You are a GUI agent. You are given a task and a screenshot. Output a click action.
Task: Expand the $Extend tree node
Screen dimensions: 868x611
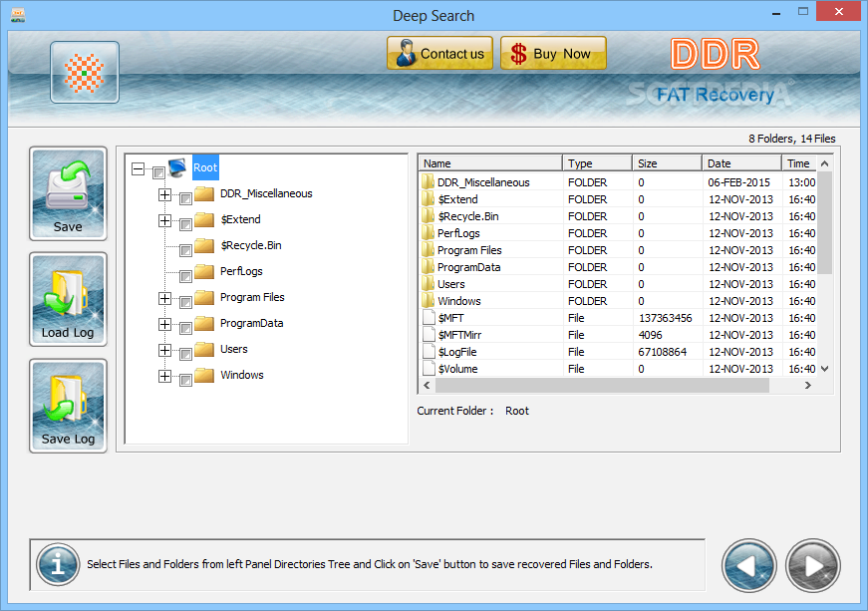click(x=164, y=220)
